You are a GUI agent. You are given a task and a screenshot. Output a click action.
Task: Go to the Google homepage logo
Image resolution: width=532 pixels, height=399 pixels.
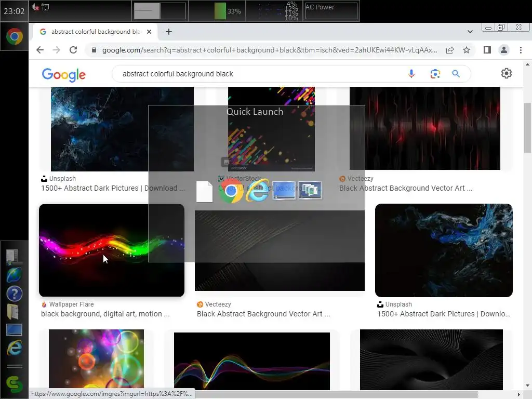(x=64, y=75)
